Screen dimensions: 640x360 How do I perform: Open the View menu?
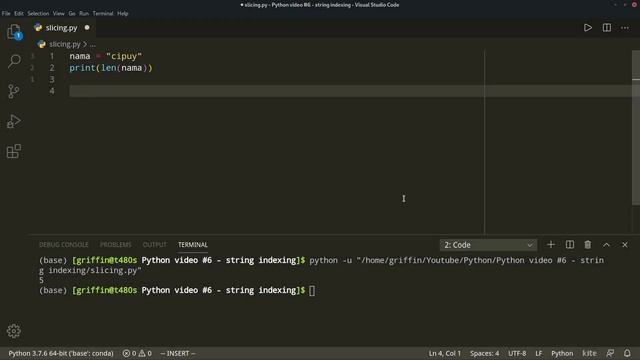coord(58,13)
